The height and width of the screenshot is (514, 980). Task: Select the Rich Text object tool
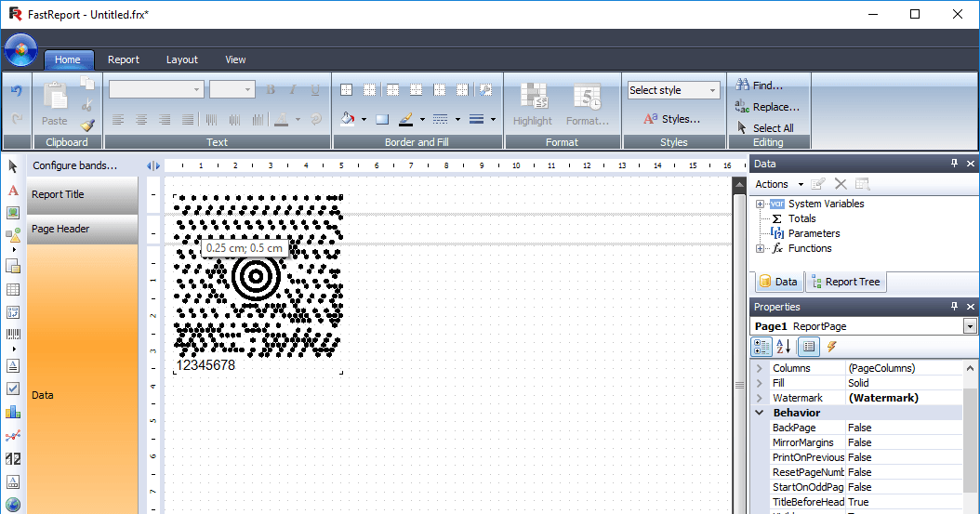point(12,366)
